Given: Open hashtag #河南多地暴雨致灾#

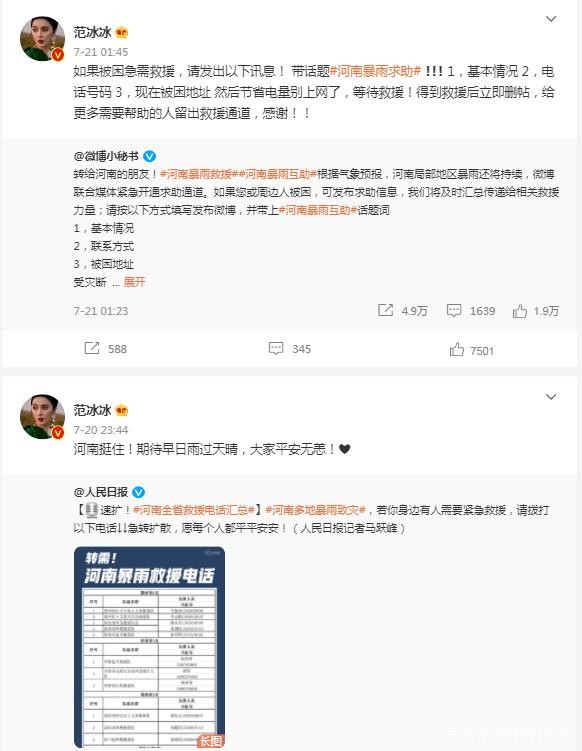Looking at the screenshot, I should (316, 510).
